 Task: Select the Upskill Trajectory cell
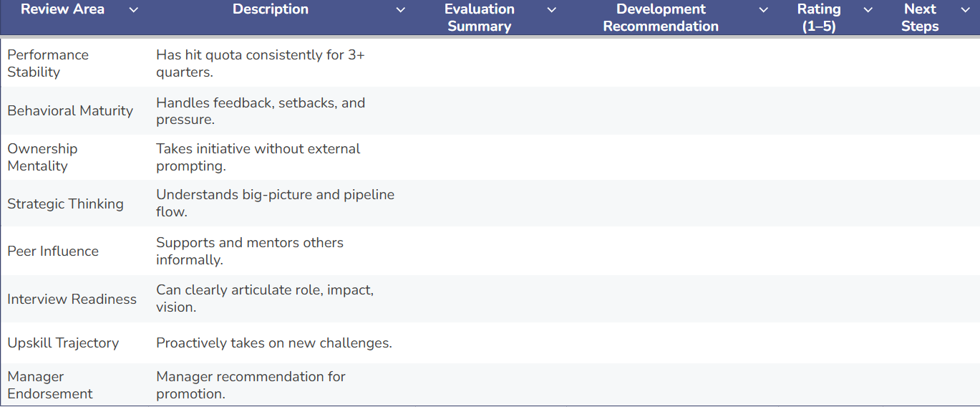tap(74, 343)
